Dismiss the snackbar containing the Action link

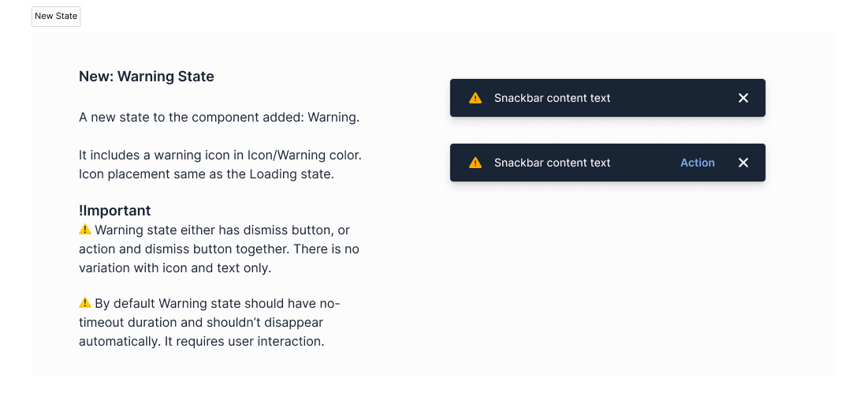(x=743, y=163)
